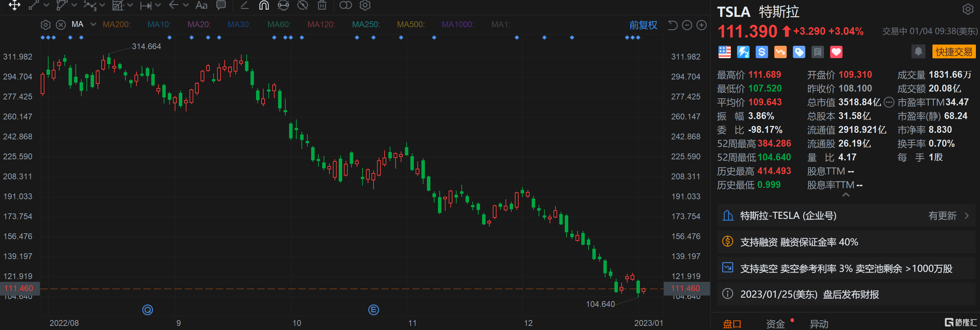Open the polygon shape tool options
Image resolution: width=980 pixels, height=330 pixels.
[x=74, y=5]
